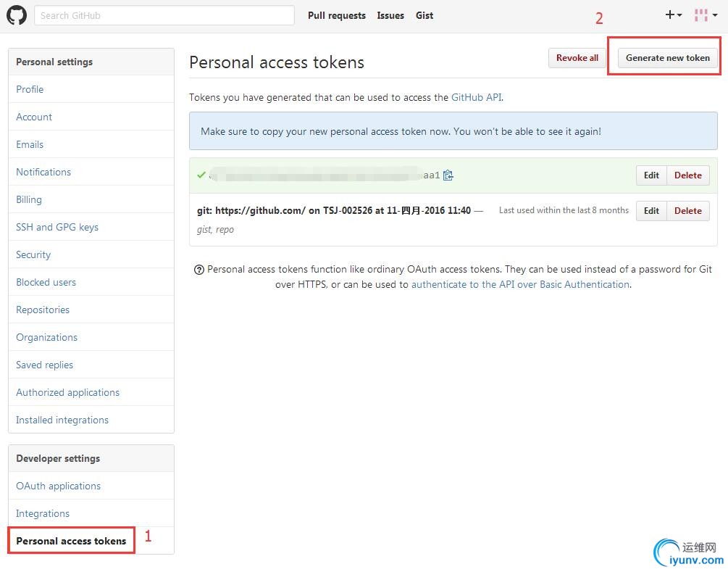Select Personal access tokens in sidebar
The width and height of the screenshot is (728, 572).
(91, 541)
